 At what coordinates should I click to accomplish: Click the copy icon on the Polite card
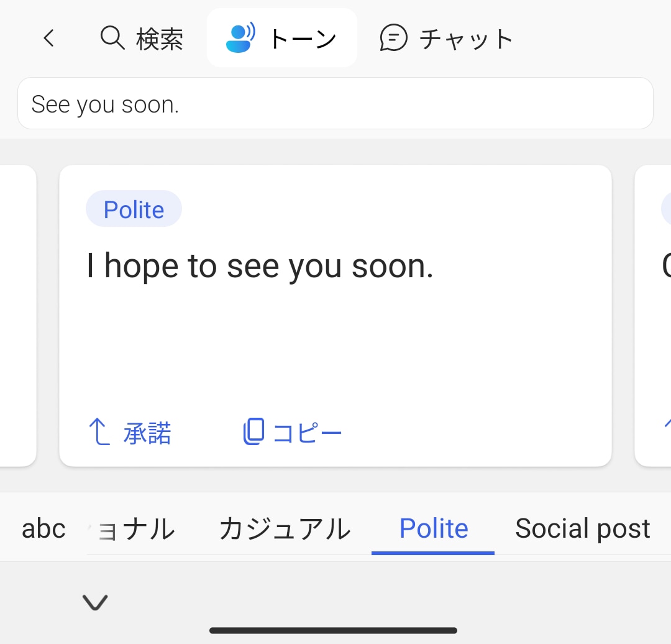click(x=253, y=432)
